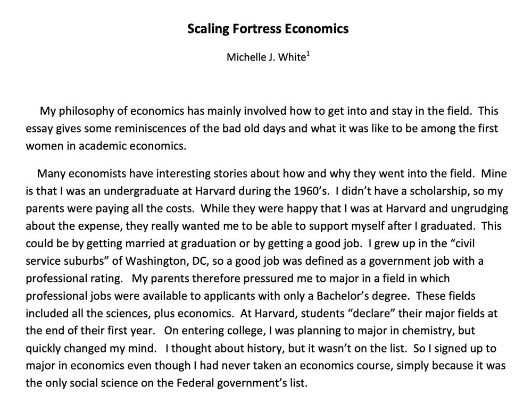Viewport: 532px width, 395px height.
Task: Click the title "Scaling Fortress Economics"
Action: pyautogui.click(x=268, y=29)
